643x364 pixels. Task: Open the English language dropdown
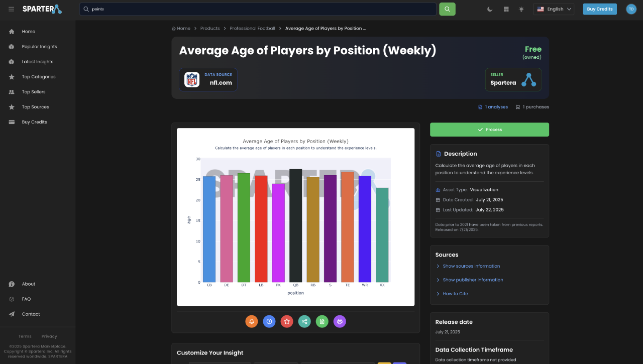[x=554, y=9]
